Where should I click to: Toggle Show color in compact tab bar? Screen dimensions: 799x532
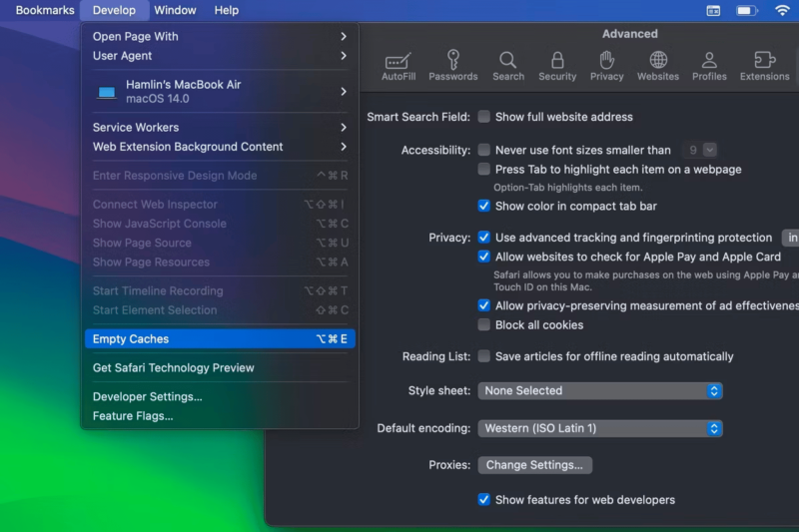point(484,206)
